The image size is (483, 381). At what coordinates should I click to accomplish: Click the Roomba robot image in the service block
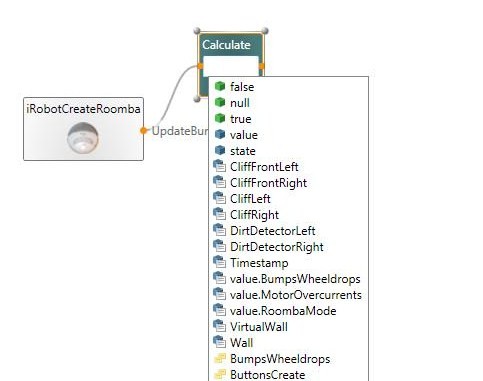pos(83,138)
